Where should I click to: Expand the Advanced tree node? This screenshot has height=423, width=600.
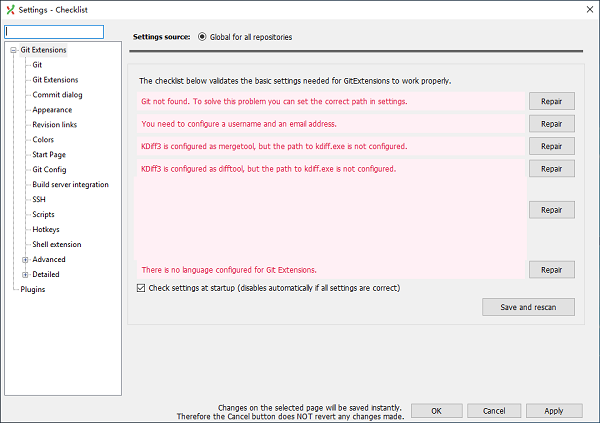coord(25,260)
